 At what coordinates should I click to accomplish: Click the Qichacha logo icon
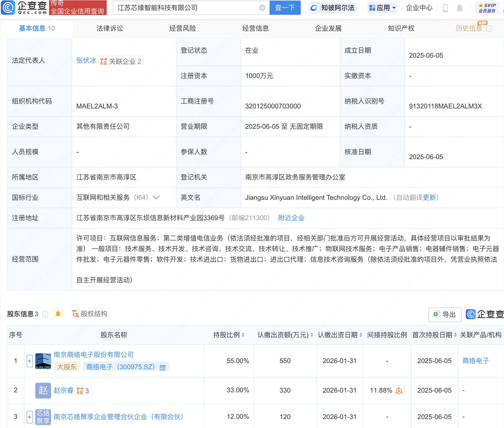[8, 8]
